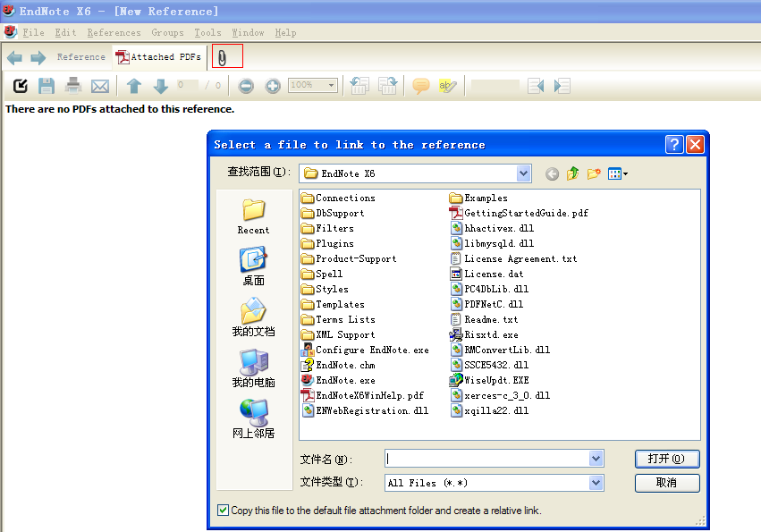
Task: Expand the 文件名 filename dropdown arrow
Action: (x=596, y=458)
